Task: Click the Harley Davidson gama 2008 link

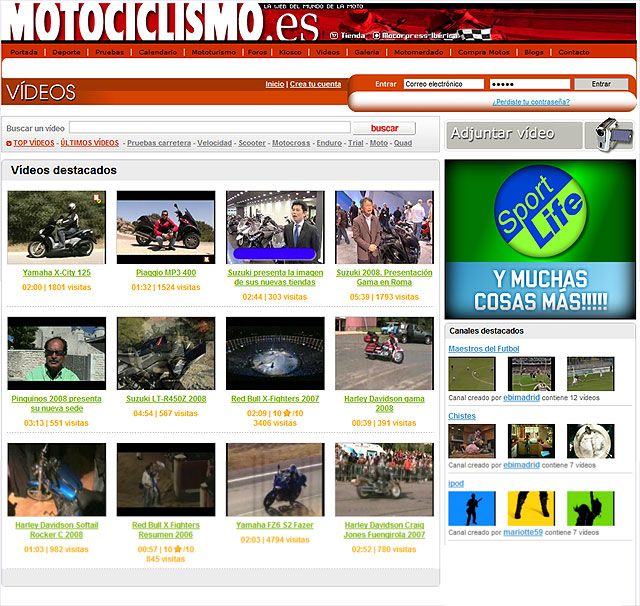Action: click(x=384, y=404)
